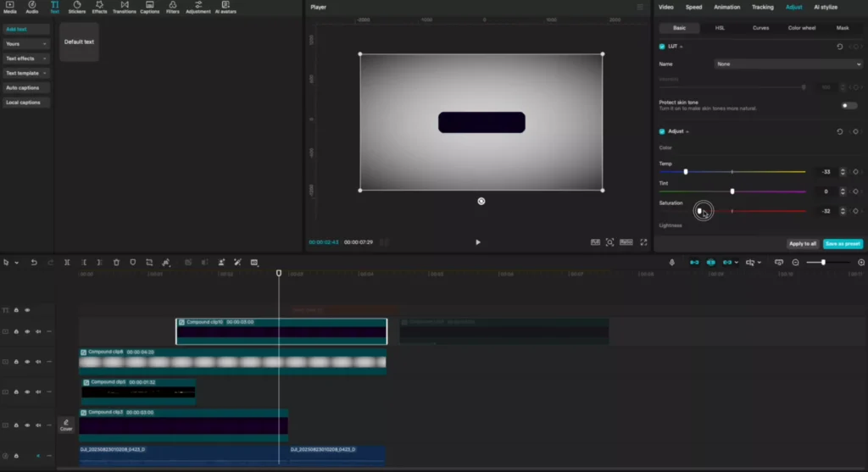The image size is (868, 472).
Task: Uncheck the Adjust section checkbox
Action: (662, 131)
